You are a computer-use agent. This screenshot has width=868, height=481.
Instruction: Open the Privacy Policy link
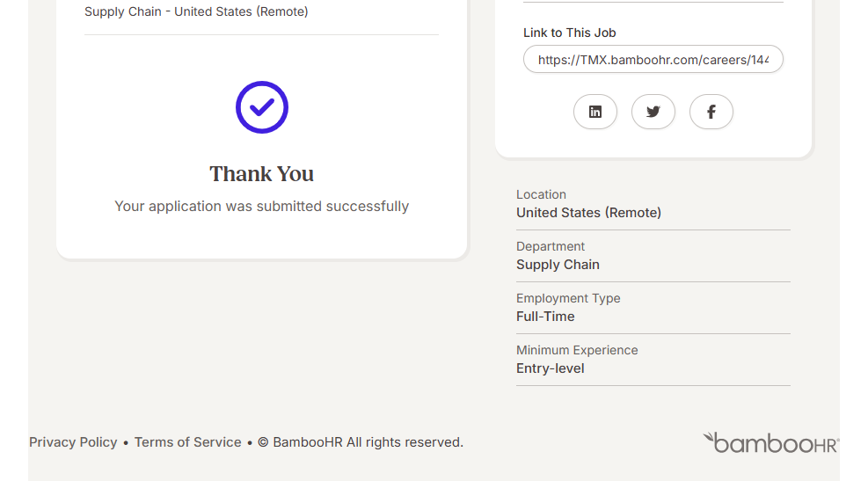click(73, 442)
